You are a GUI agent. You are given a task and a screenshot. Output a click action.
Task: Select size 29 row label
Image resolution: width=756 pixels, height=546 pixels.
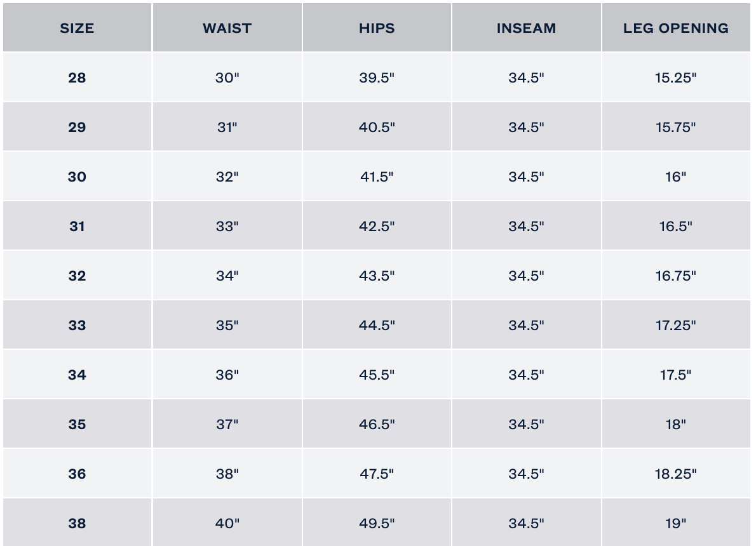click(77, 128)
